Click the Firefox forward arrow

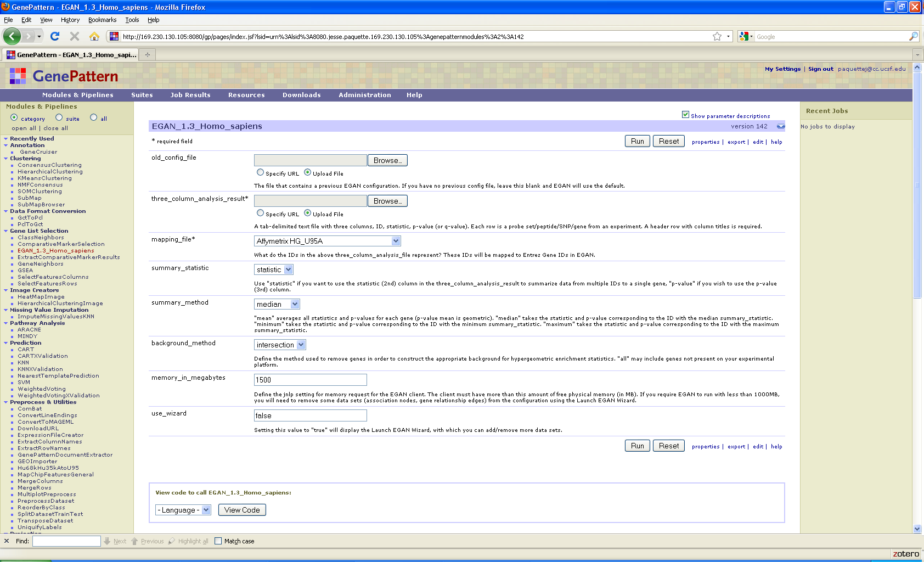tap(29, 36)
